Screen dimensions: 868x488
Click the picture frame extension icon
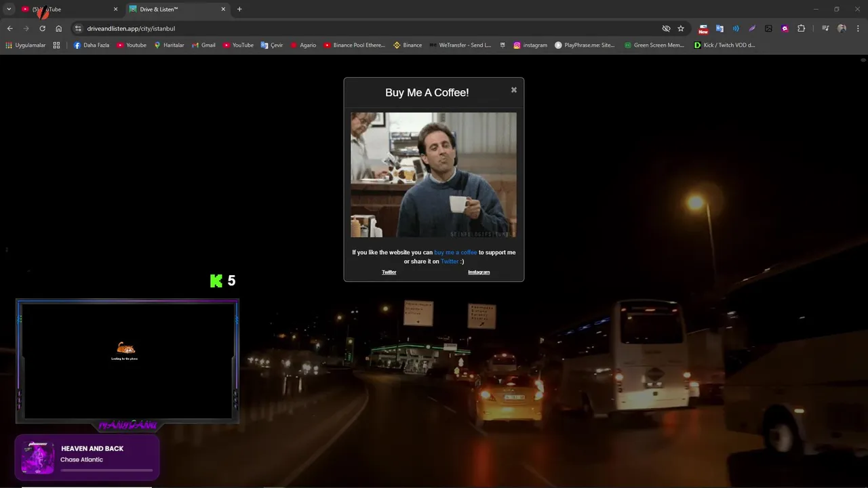click(x=768, y=28)
